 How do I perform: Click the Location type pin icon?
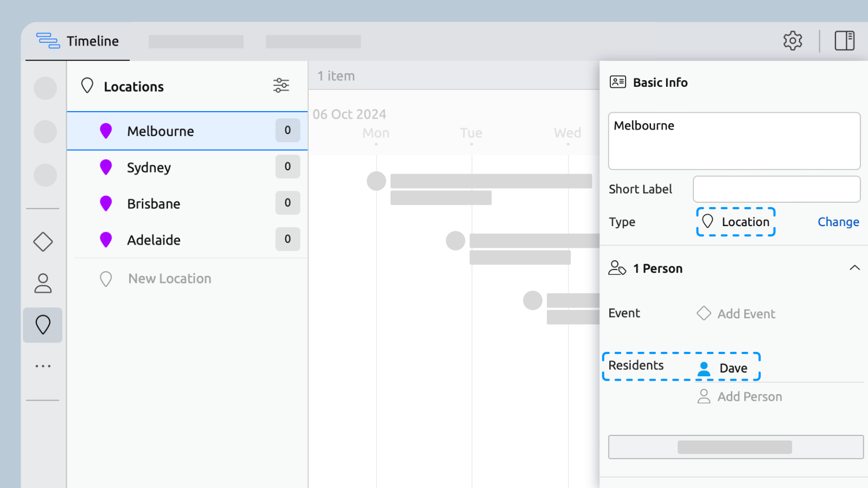point(707,221)
